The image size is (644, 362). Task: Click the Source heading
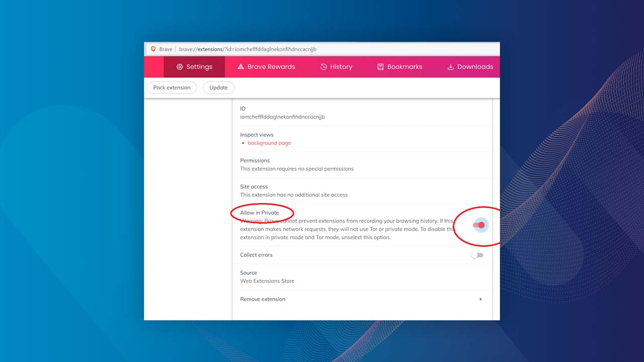[x=249, y=273]
